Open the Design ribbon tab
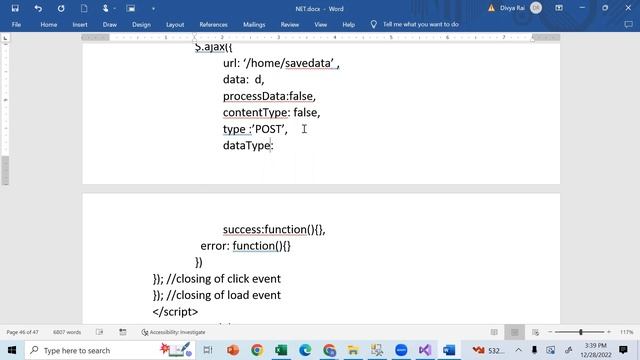The width and height of the screenshot is (640, 360). click(141, 24)
